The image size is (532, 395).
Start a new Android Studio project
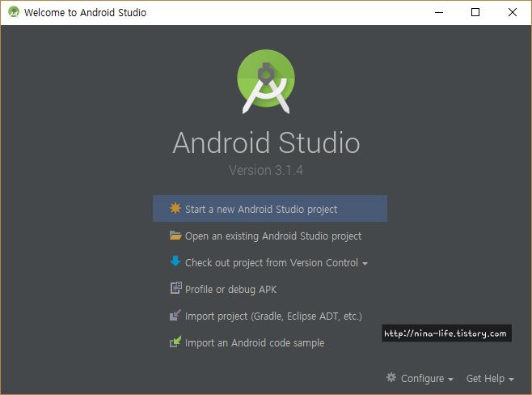click(x=270, y=209)
